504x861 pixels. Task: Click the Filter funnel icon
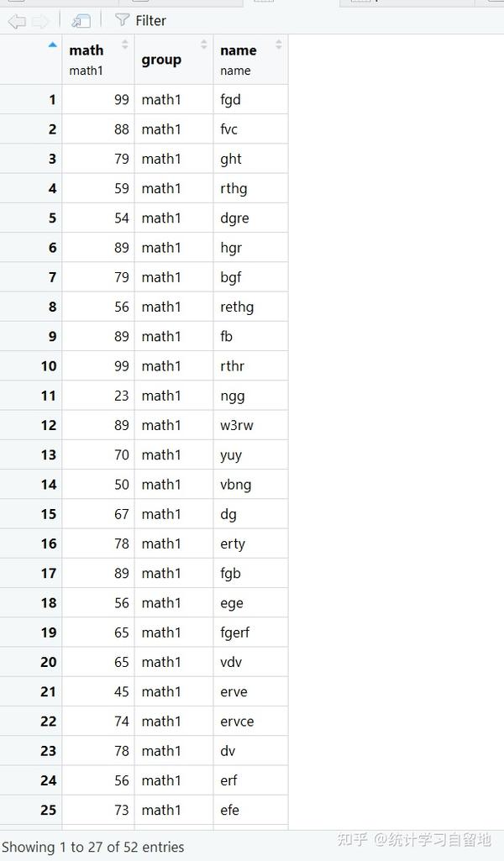tap(122, 20)
